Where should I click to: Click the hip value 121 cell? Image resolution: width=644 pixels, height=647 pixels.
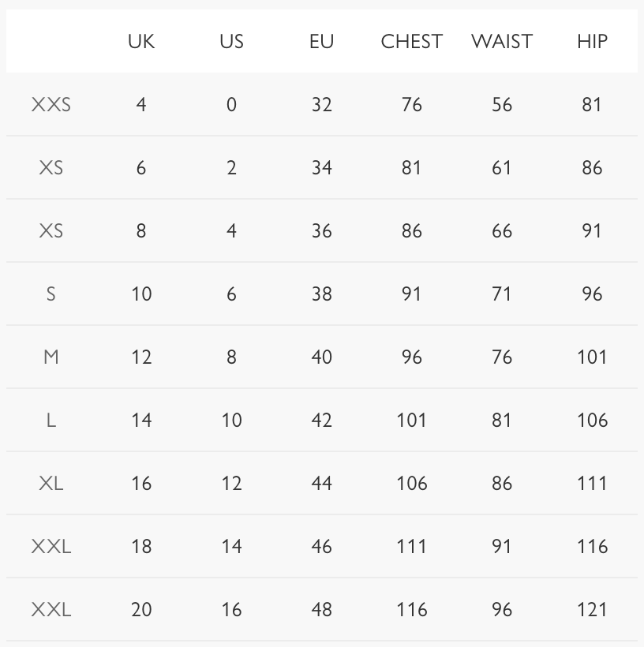pyautogui.click(x=592, y=609)
